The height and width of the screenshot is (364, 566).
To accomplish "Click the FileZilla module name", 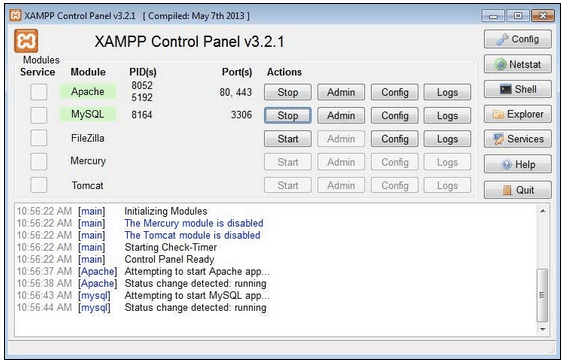I will pyautogui.click(x=88, y=138).
